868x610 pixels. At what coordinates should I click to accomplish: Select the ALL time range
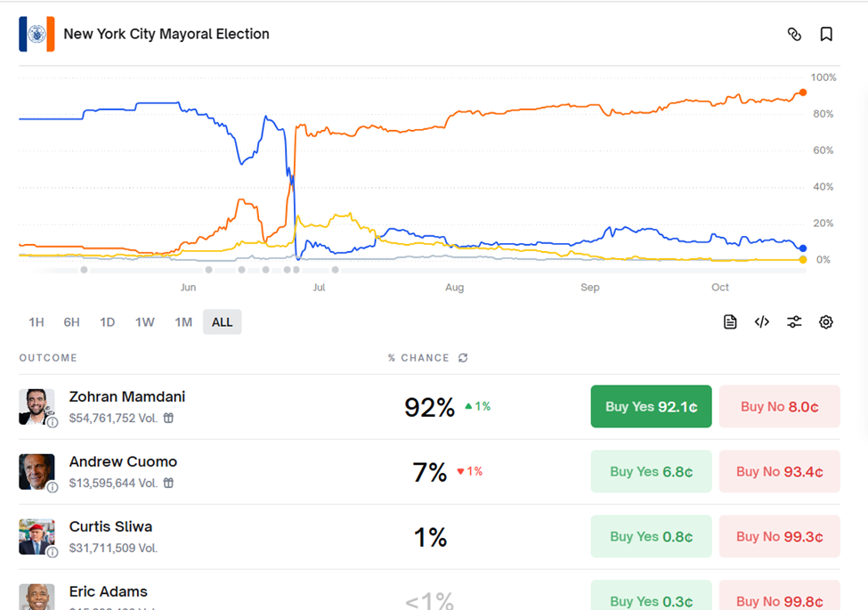click(x=222, y=322)
